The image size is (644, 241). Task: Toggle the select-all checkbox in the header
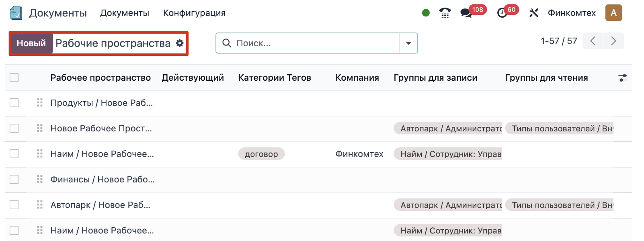tap(14, 78)
